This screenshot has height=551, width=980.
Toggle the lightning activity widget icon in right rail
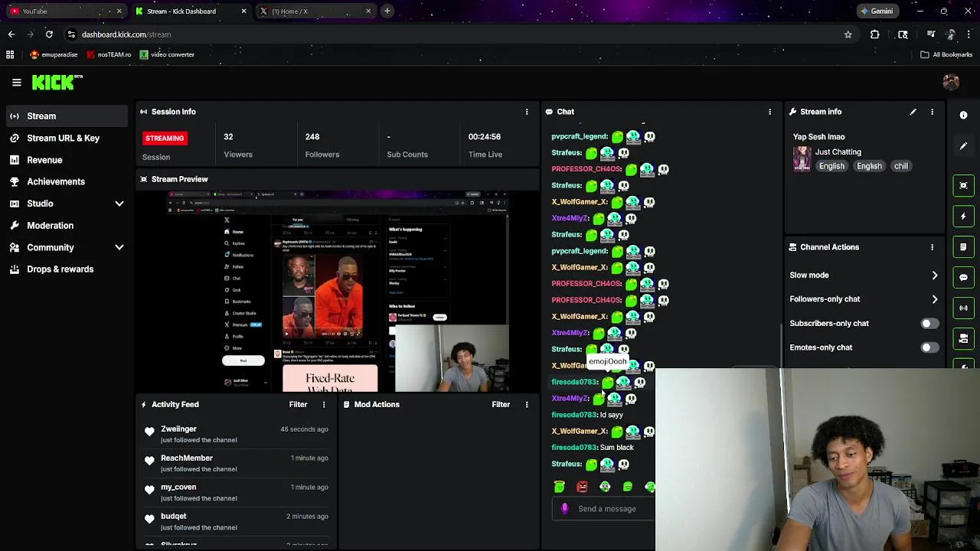963,216
